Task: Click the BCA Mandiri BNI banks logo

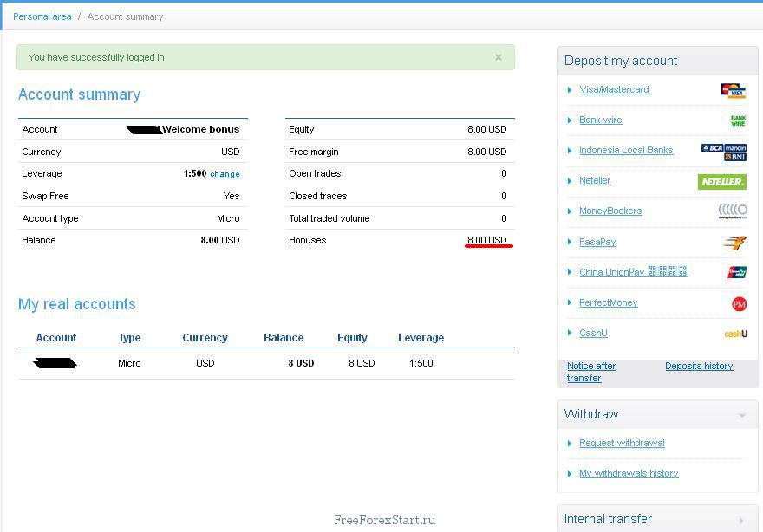Action: pyautogui.click(x=723, y=152)
